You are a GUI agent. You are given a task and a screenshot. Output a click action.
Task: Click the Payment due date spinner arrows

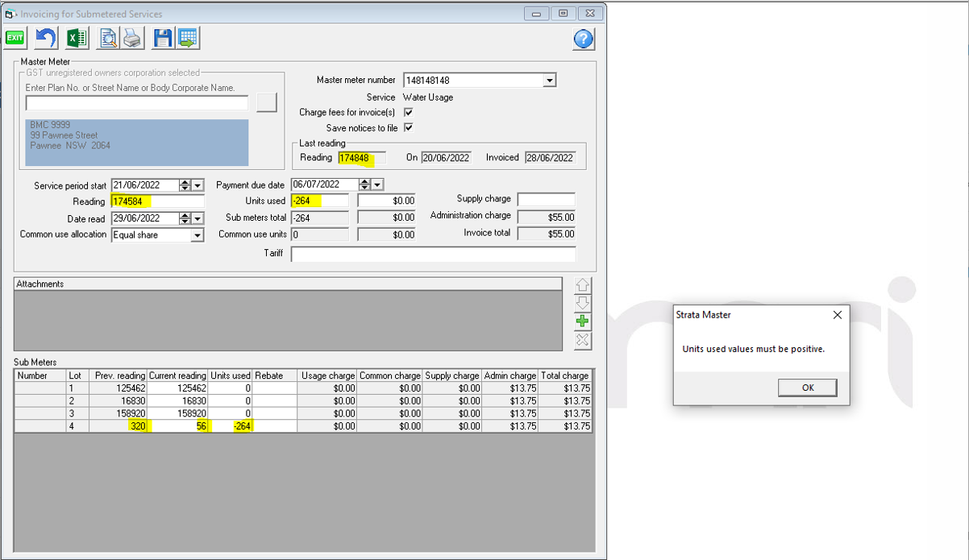(364, 185)
